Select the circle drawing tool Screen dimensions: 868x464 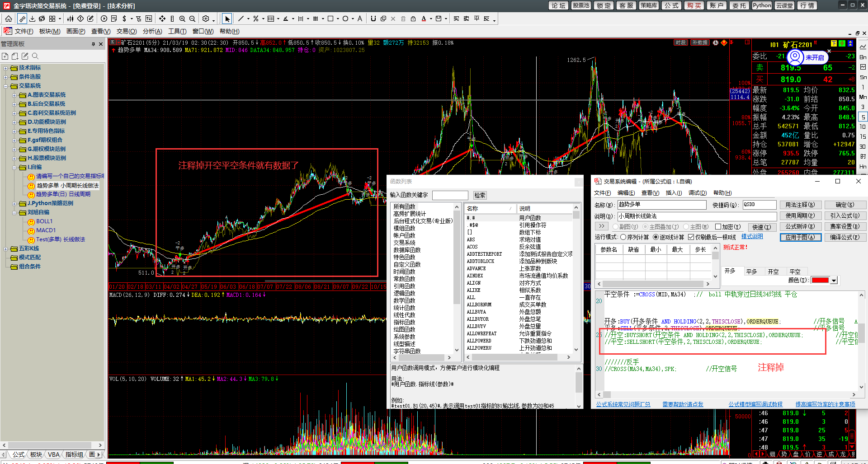coord(345,19)
